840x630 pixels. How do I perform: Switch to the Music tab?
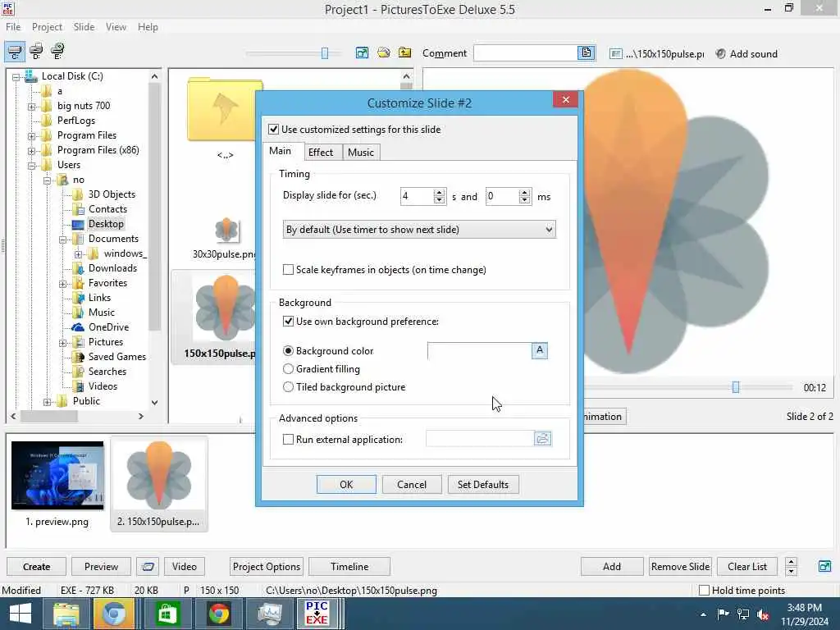pos(361,152)
